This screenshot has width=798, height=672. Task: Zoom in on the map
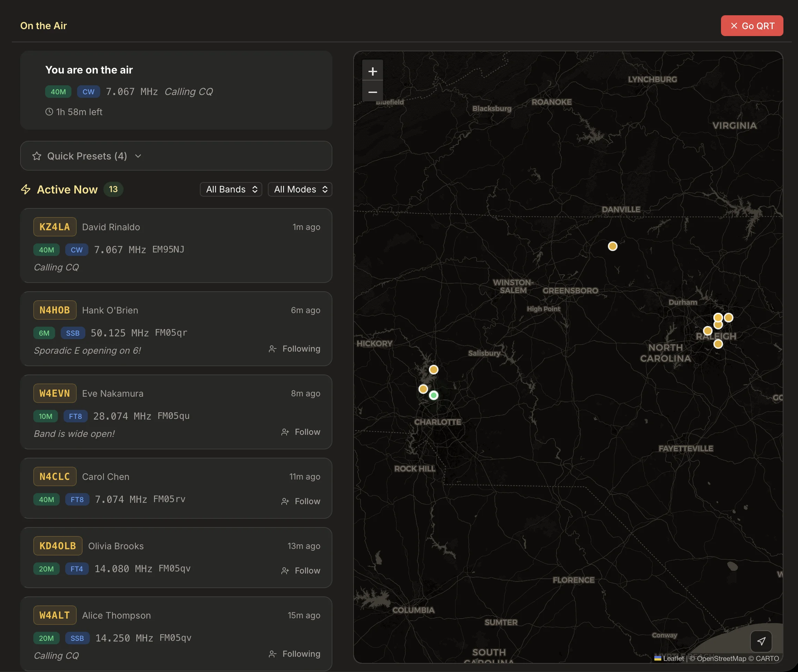tap(372, 70)
